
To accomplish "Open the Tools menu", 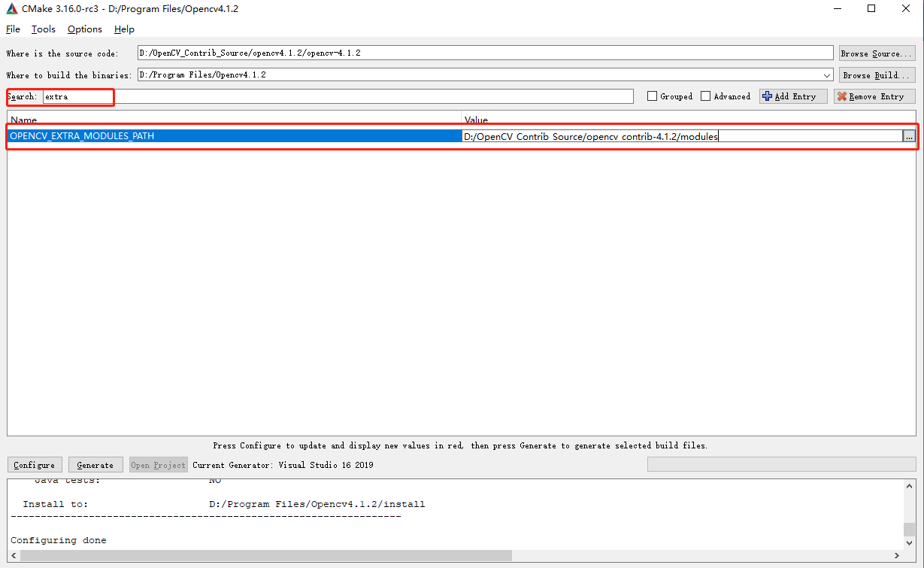I will 43,29.
